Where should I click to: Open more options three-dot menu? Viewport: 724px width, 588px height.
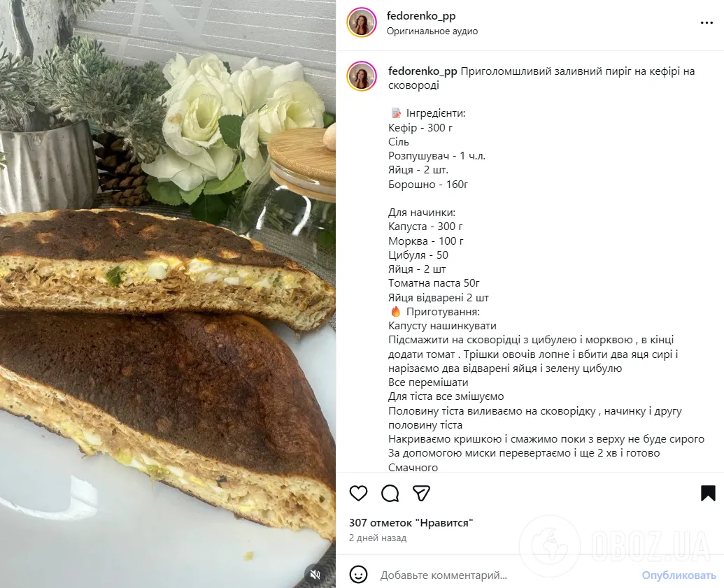click(707, 22)
